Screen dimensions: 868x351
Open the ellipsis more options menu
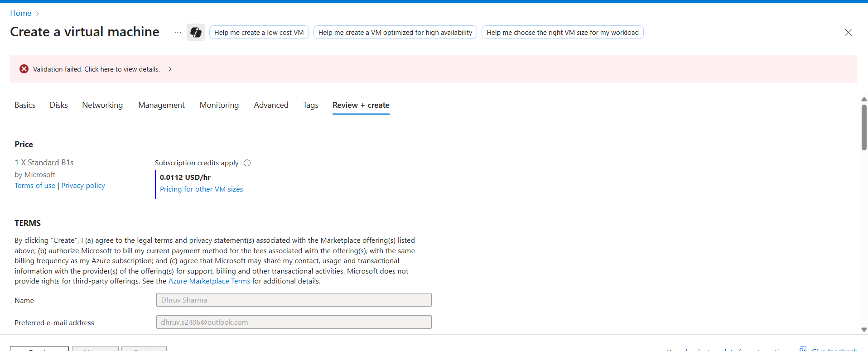[178, 32]
